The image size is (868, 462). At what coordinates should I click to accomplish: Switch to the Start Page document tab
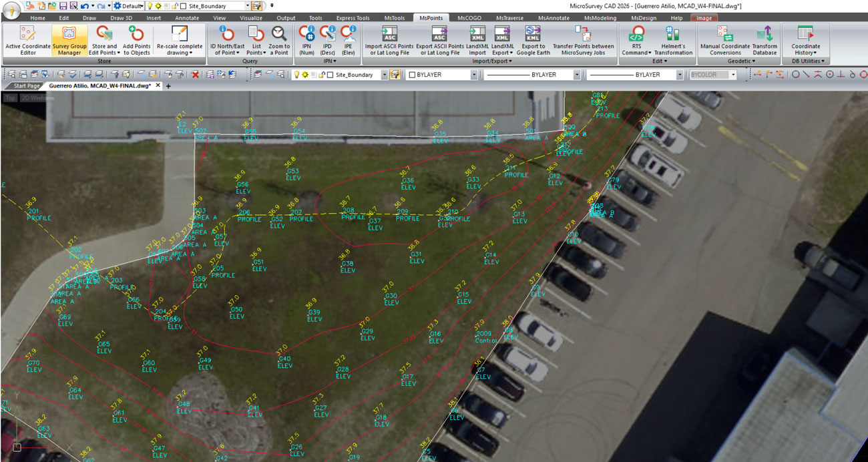(27, 85)
